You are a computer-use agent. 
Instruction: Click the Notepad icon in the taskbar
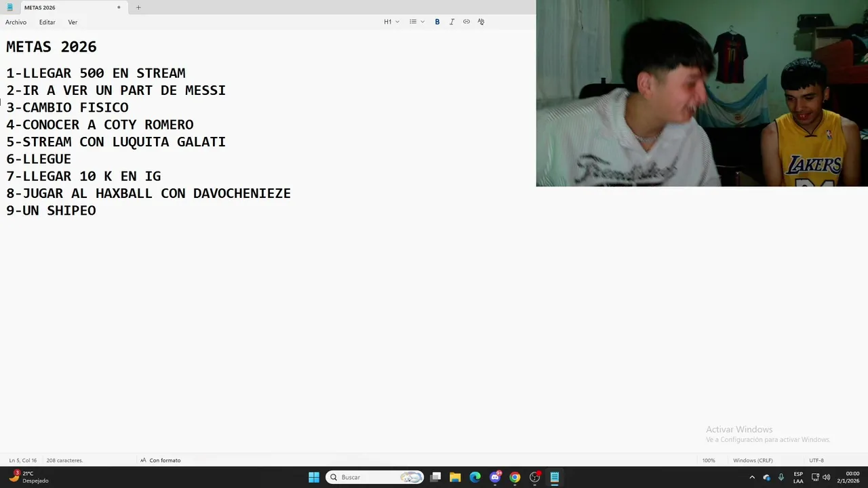pos(555,477)
